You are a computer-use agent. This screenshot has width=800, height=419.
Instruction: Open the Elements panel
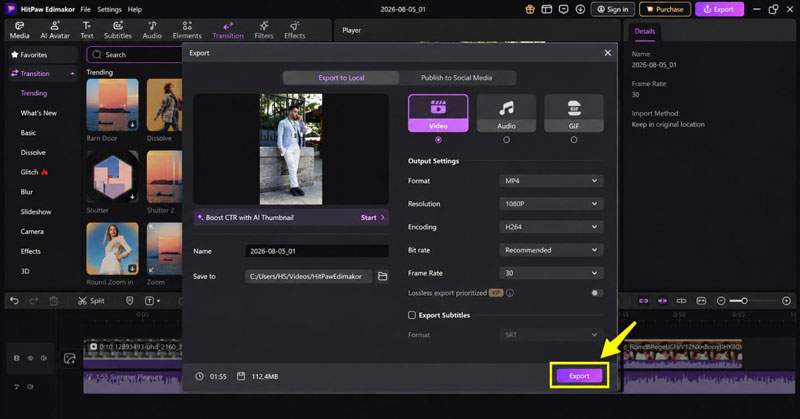click(187, 30)
